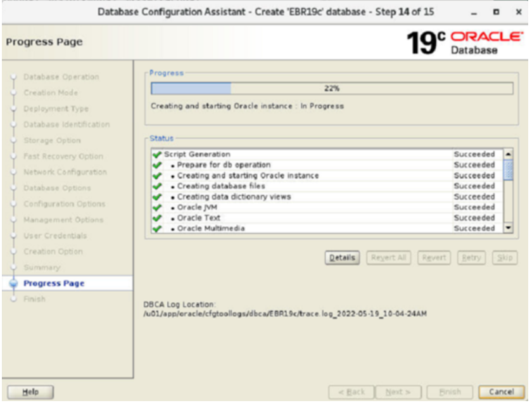Cancel the database creation

[502, 392]
